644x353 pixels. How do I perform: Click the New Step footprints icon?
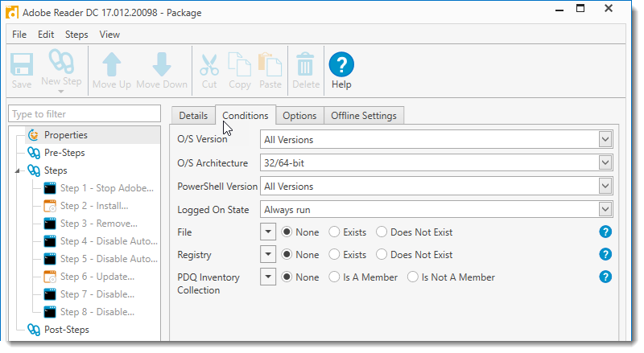(x=61, y=64)
